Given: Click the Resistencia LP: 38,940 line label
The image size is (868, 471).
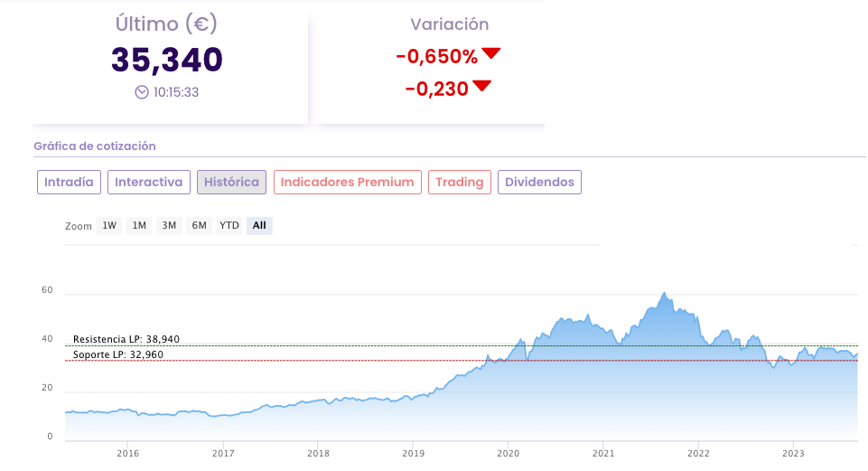Looking at the screenshot, I should (x=126, y=339).
